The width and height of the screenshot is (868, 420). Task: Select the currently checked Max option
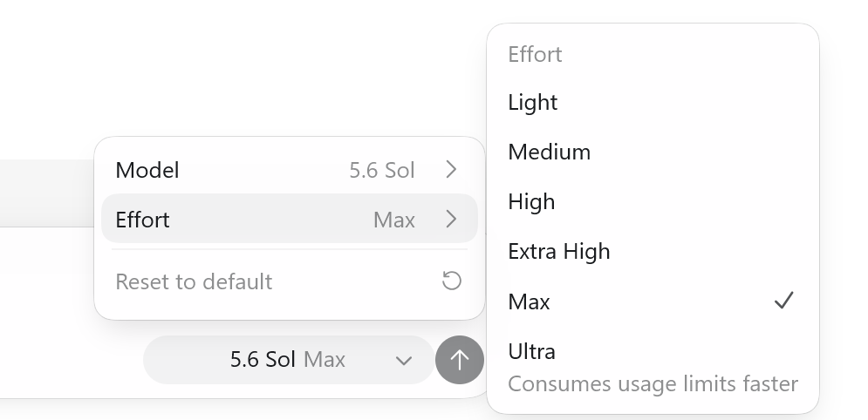[653, 301]
